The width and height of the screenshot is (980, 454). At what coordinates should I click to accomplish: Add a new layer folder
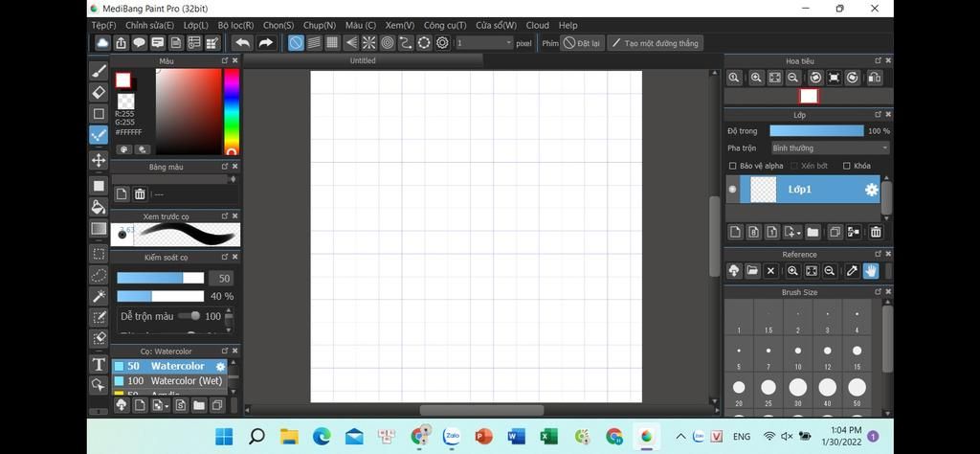[813, 232]
